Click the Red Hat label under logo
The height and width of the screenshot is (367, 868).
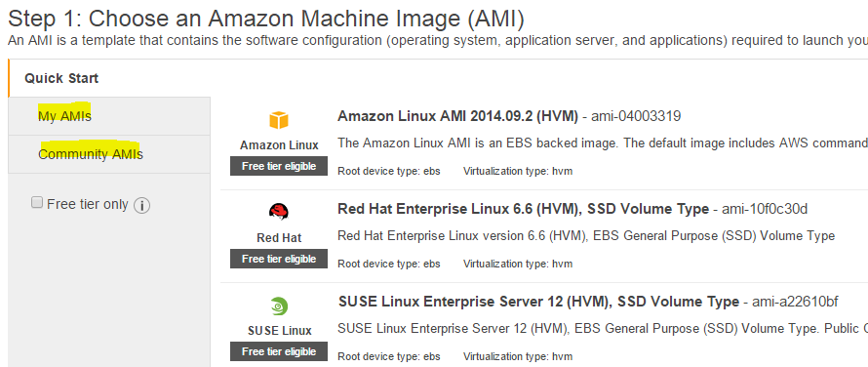tap(279, 238)
